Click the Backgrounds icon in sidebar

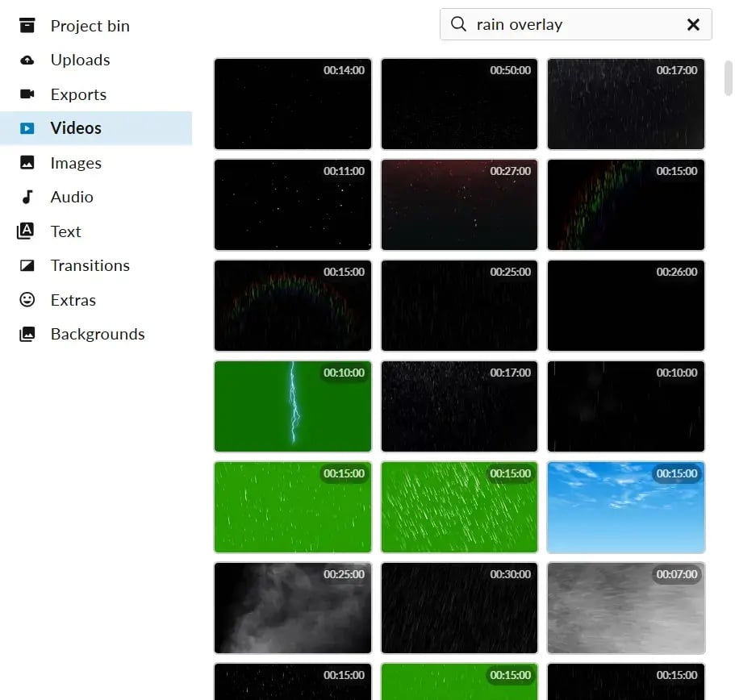point(27,335)
